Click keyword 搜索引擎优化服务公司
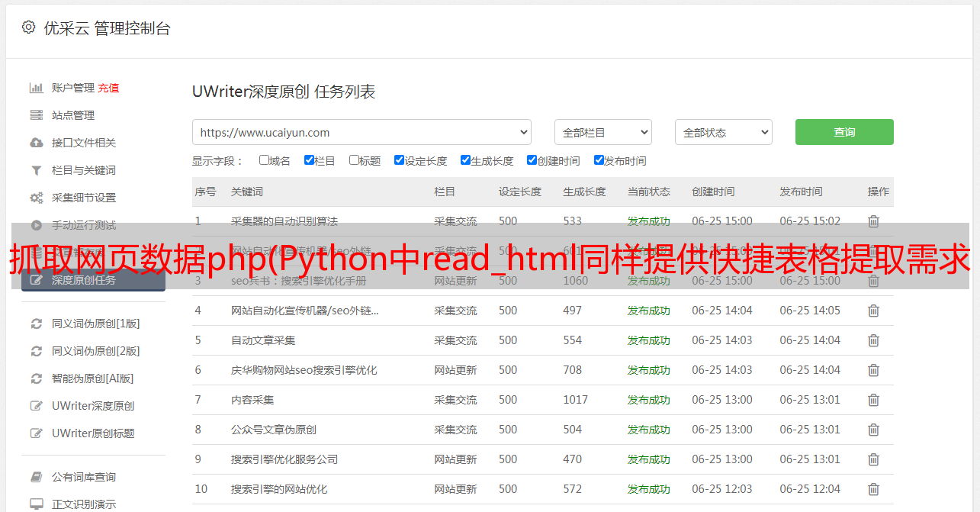980x512 pixels. point(284,459)
